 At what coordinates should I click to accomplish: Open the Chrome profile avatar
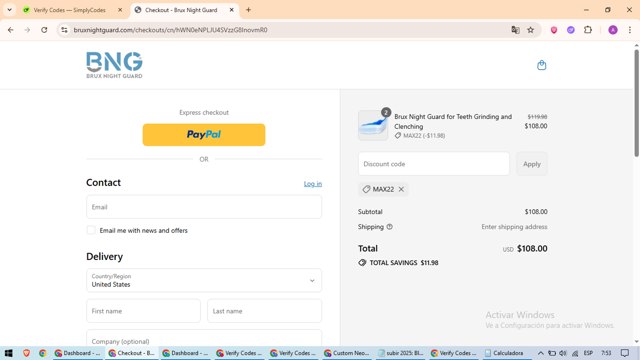pos(613,30)
